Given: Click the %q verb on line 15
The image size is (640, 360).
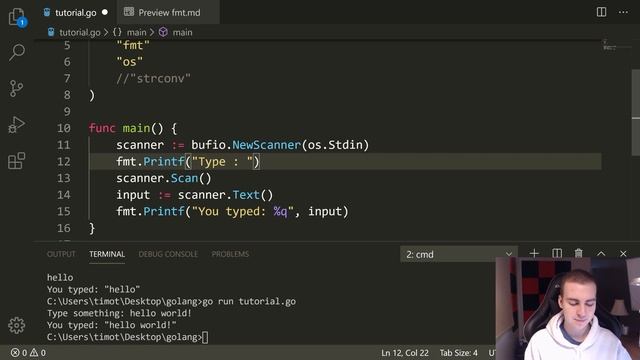Looking at the screenshot, I should coord(280,211).
